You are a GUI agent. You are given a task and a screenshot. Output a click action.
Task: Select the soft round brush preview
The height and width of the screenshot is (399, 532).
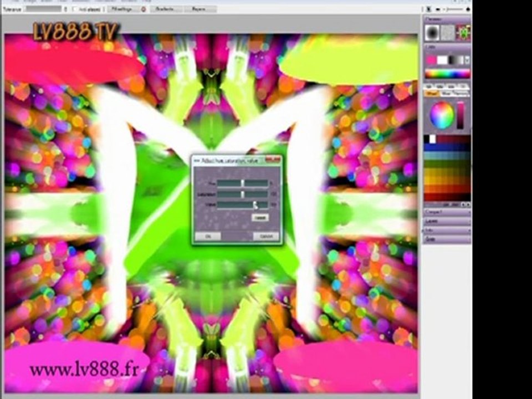pyautogui.click(x=432, y=33)
